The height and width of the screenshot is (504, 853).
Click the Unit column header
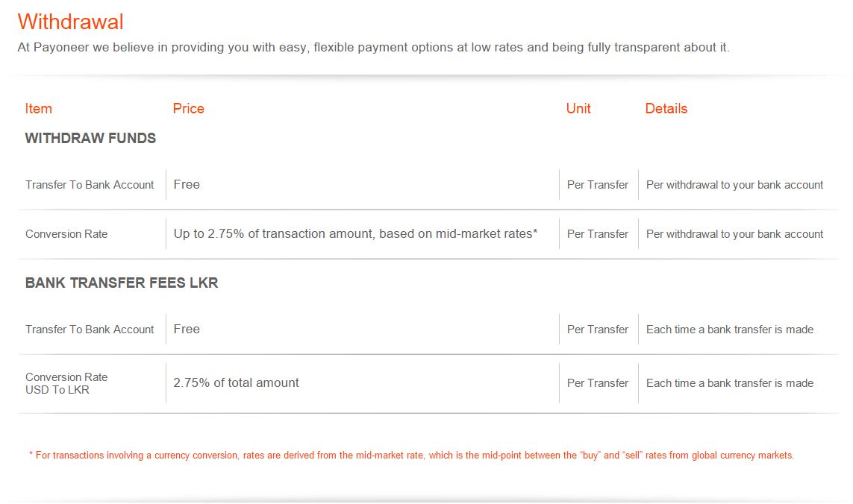[x=578, y=109]
